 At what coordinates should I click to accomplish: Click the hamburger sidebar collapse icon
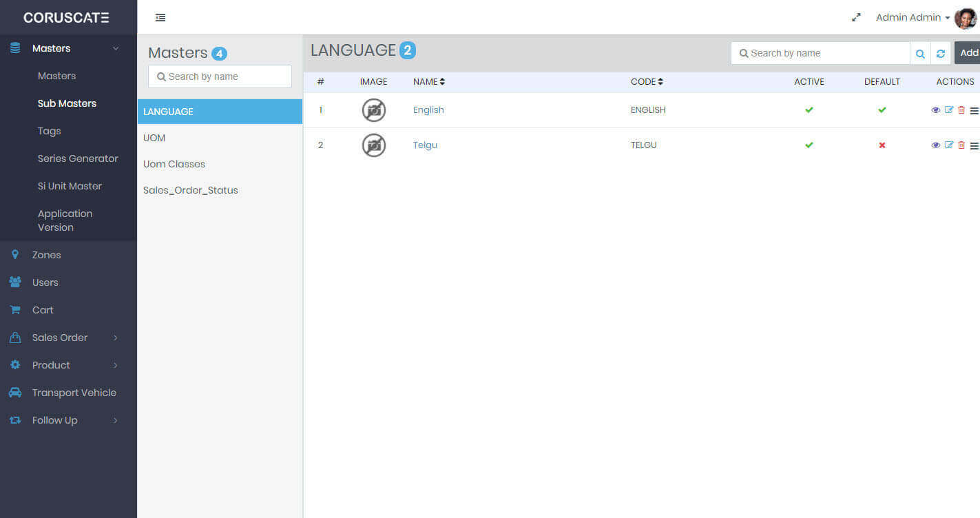point(160,17)
